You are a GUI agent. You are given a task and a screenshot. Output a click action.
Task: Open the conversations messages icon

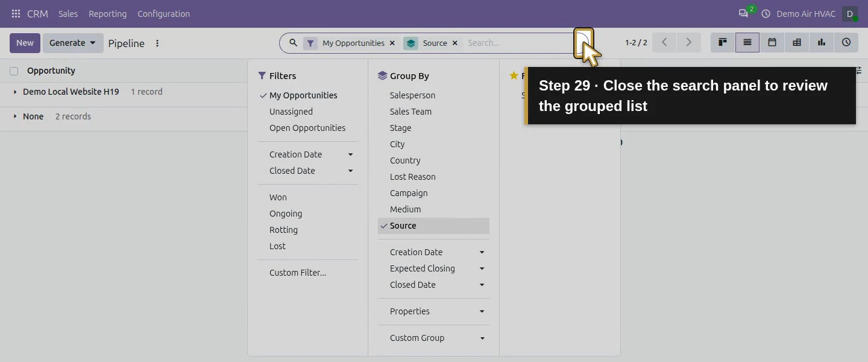tap(743, 13)
